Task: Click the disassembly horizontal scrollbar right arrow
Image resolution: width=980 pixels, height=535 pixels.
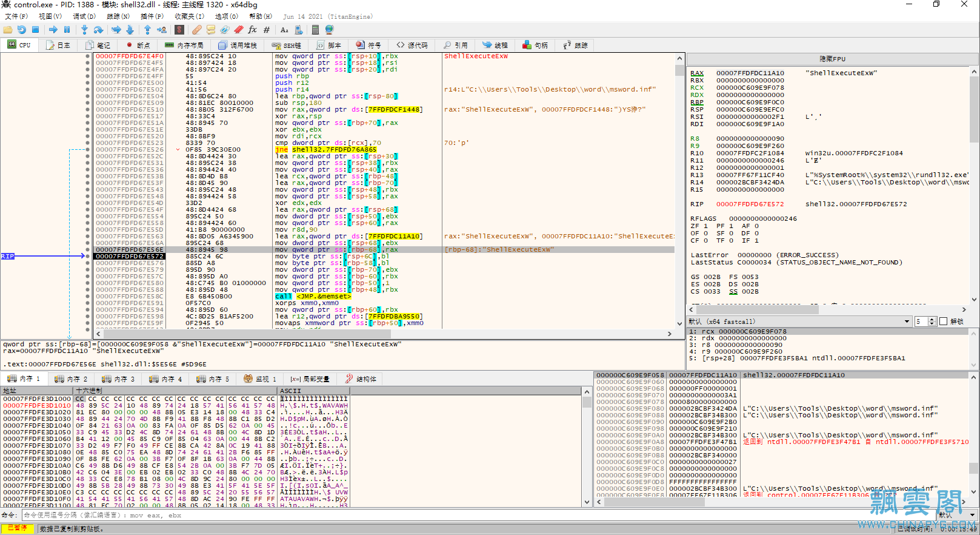Action: tap(669, 334)
